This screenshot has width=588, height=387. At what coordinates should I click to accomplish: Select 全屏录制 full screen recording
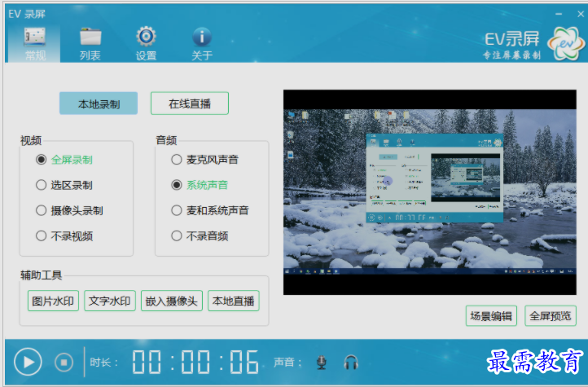(x=64, y=160)
